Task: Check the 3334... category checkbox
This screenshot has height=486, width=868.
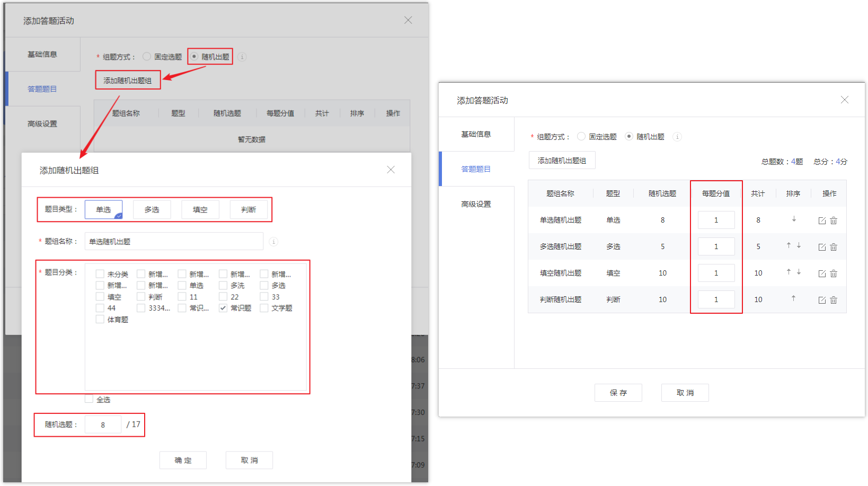Action: pyautogui.click(x=141, y=308)
